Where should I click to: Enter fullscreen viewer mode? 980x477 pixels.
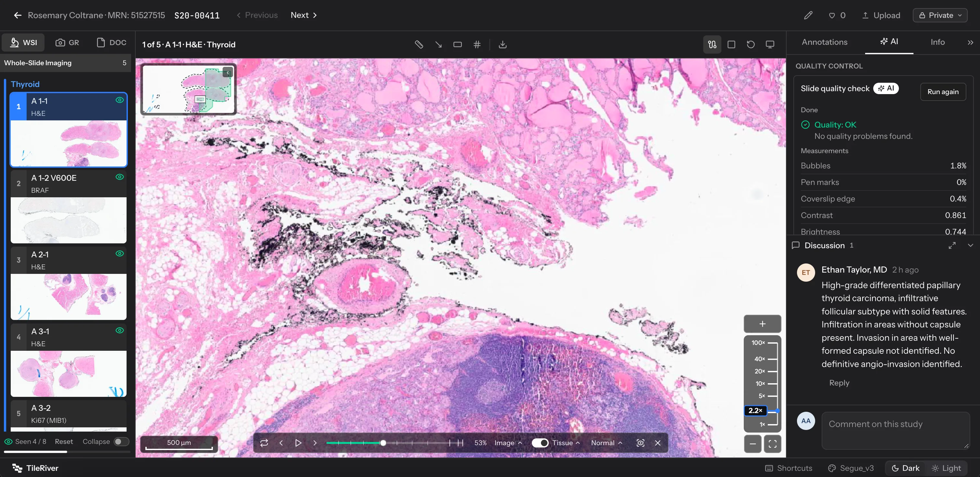772,444
